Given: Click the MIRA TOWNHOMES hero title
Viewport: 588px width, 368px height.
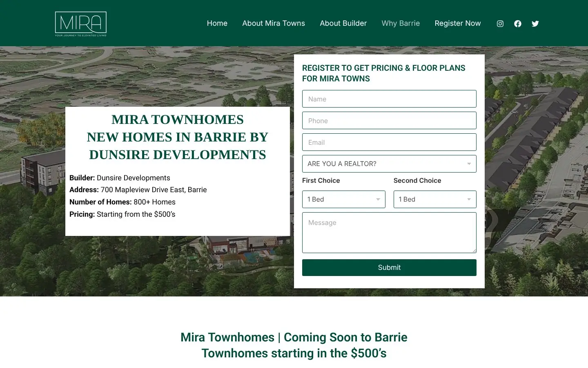Looking at the screenshot, I should coord(178,137).
